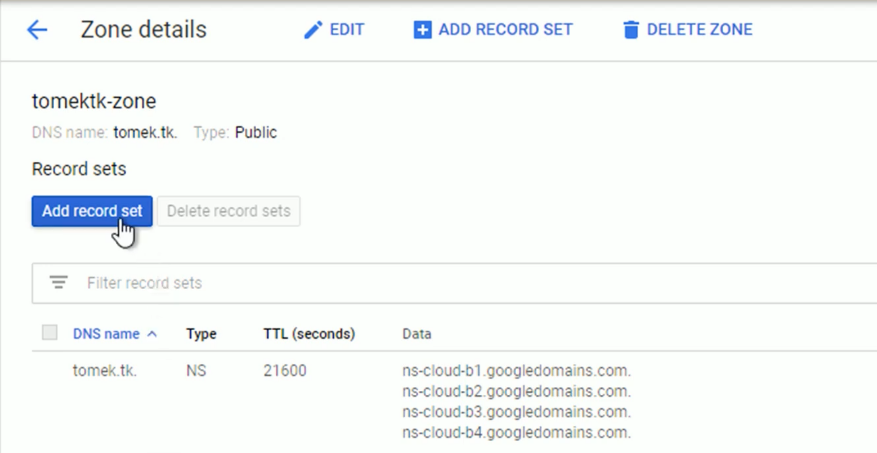Click the filter lines icon
Image resolution: width=877 pixels, height=453 pixels.
coord(59,283)
